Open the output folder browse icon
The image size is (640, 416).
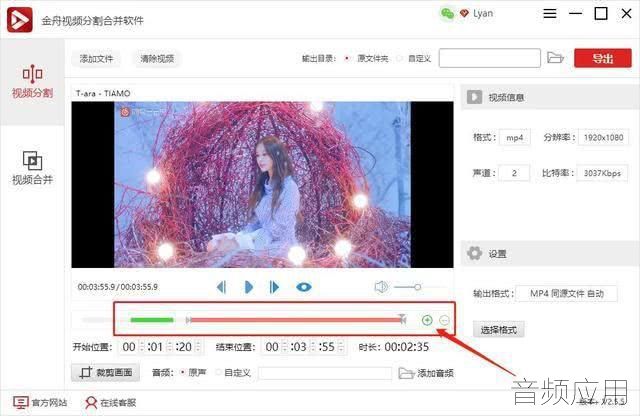555,58
